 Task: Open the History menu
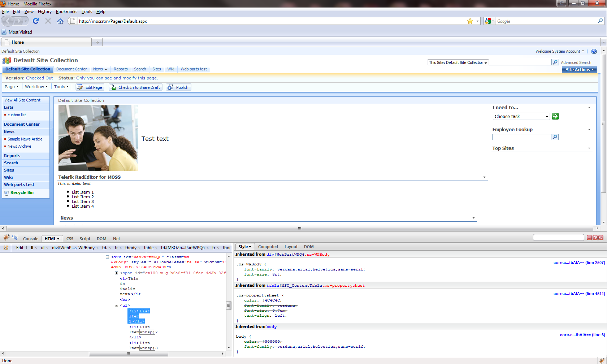(45, 12)
